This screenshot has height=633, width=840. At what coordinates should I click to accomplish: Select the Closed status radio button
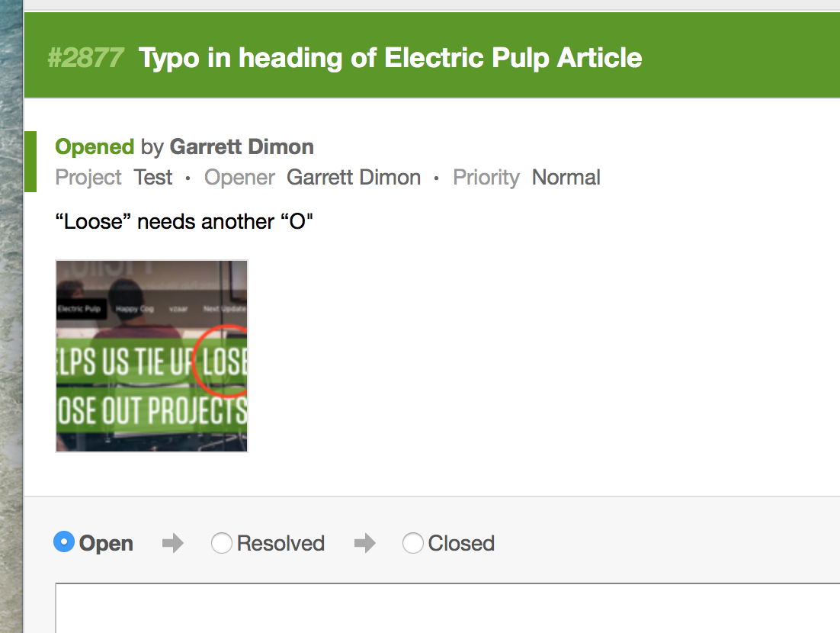pyautogui.click(x=412, y=543)
